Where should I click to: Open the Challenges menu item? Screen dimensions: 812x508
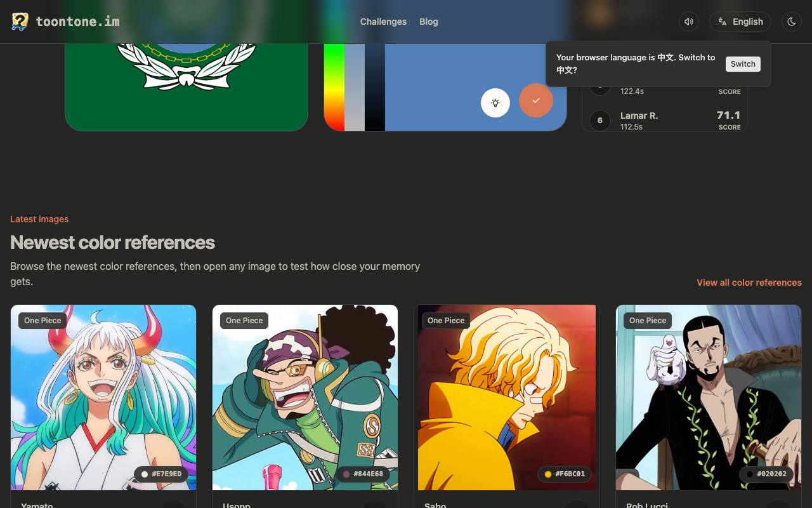(383, 22)
